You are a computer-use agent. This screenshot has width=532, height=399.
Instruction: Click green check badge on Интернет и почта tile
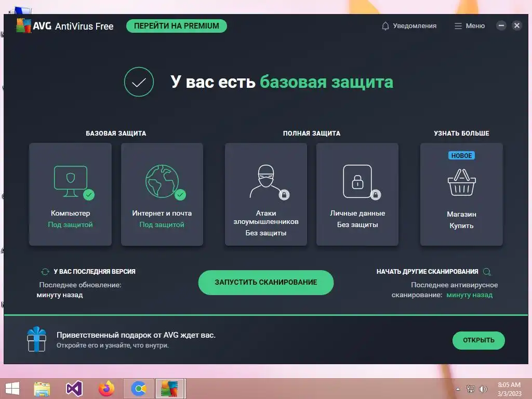point(180,195)
